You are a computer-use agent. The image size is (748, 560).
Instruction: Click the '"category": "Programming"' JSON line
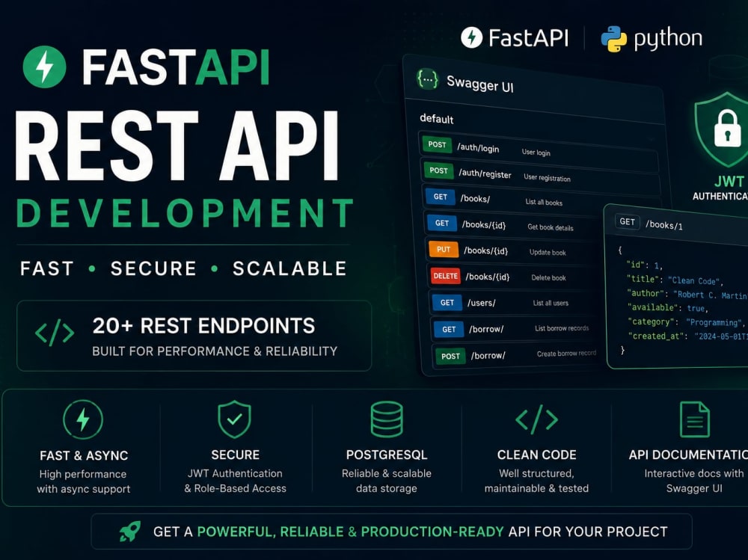tap(685, 322)
